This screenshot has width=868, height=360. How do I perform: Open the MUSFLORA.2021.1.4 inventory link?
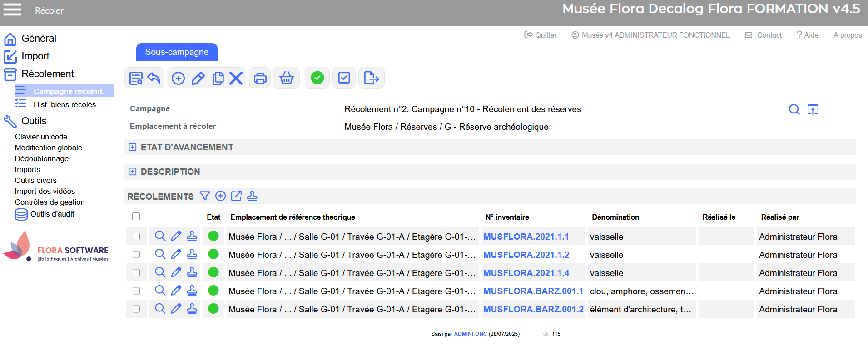tap(526, 273)
